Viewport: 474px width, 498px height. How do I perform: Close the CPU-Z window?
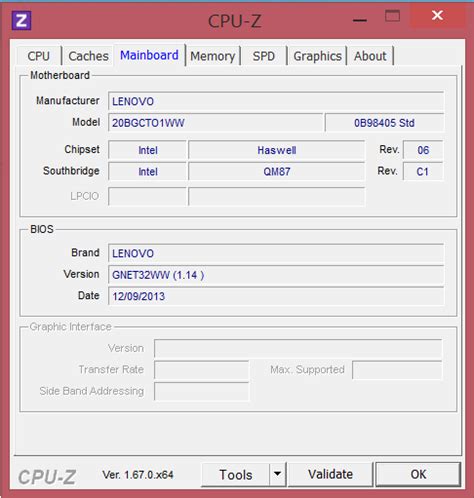coord(437,15)
